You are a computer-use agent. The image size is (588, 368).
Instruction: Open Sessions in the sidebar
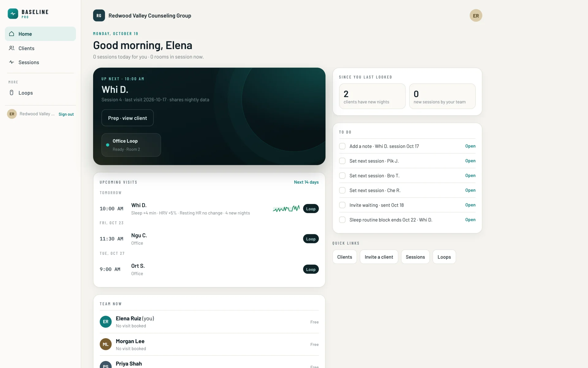(40, 62)
